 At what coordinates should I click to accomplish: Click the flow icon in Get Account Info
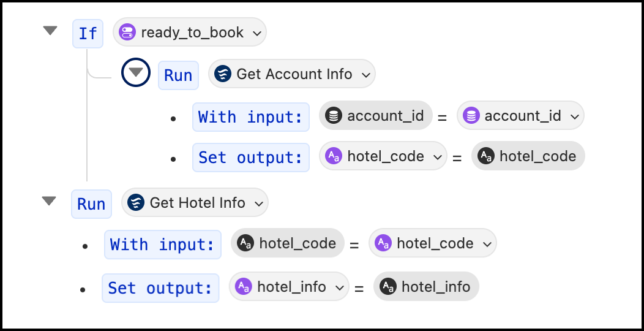[x=223, y=74]
